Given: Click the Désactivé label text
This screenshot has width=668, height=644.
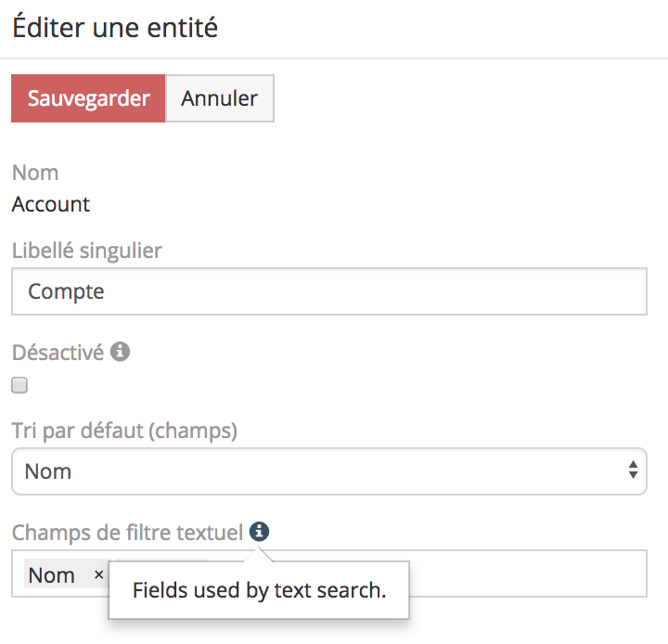Looking at the screenshot, I should (x=58, y=353).
